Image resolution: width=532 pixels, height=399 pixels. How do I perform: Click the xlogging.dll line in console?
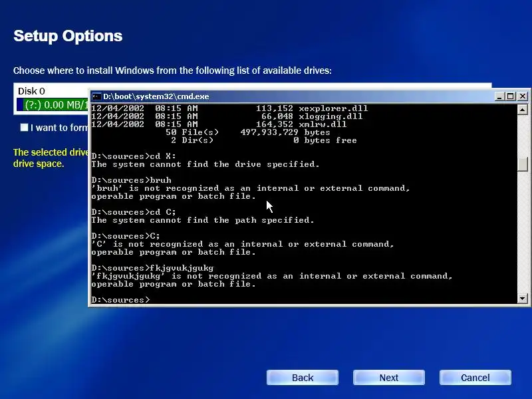click(227, 116)
